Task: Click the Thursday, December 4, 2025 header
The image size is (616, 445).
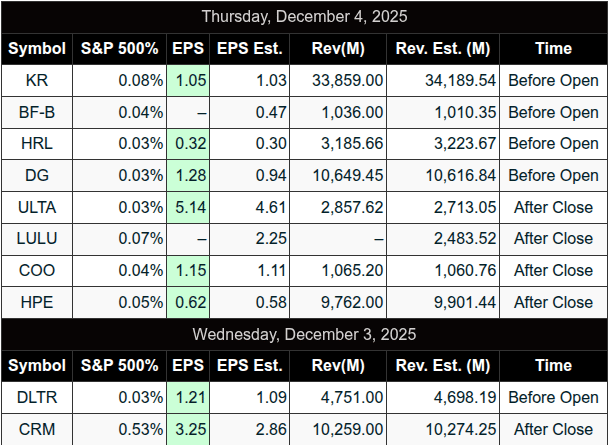Action: (x=304, y=16)
